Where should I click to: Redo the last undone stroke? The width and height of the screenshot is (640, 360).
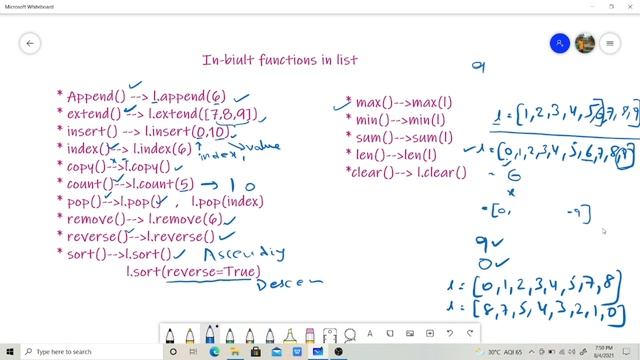coord(470,333)
